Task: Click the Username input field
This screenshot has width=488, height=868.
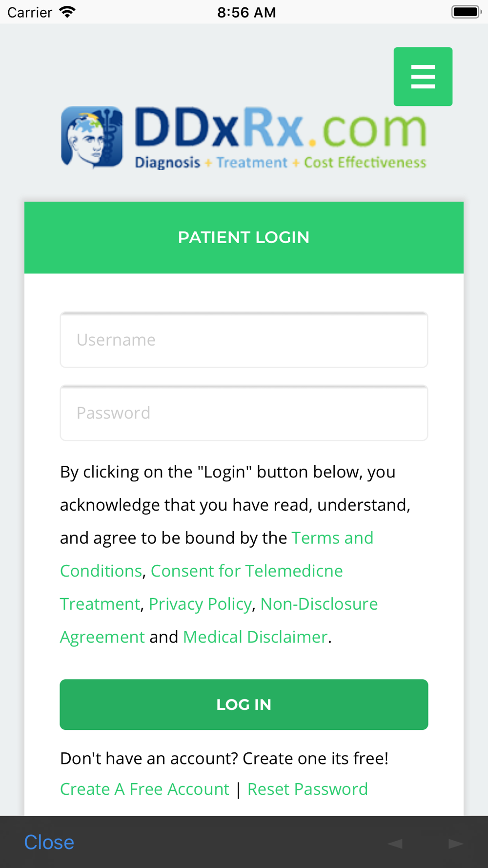Action: click(244, 340)
